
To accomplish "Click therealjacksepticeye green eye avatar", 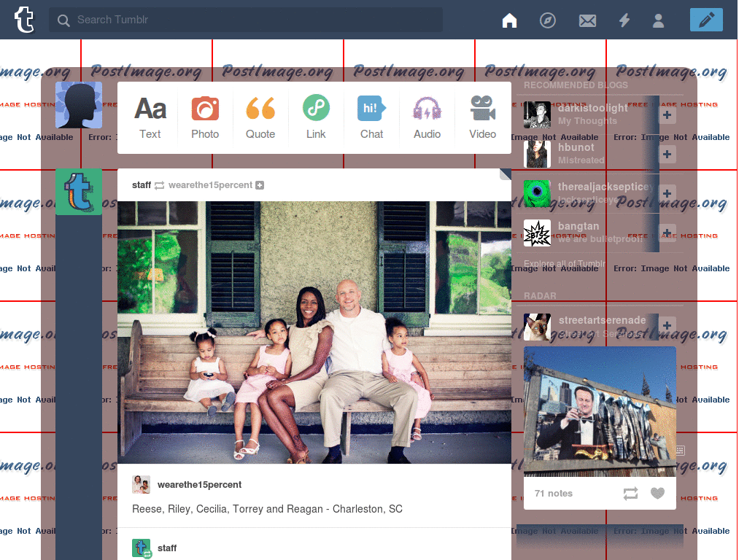I will point(537,193).
